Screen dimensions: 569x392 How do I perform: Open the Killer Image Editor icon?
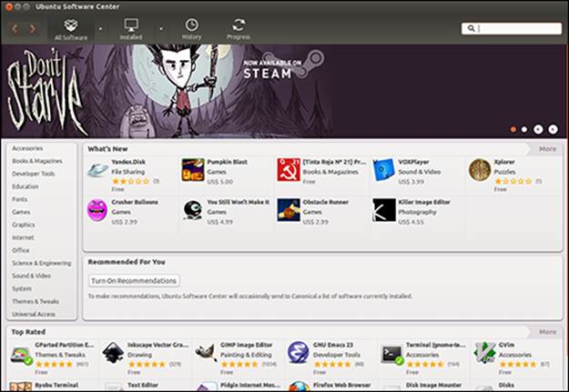(384, 210)
